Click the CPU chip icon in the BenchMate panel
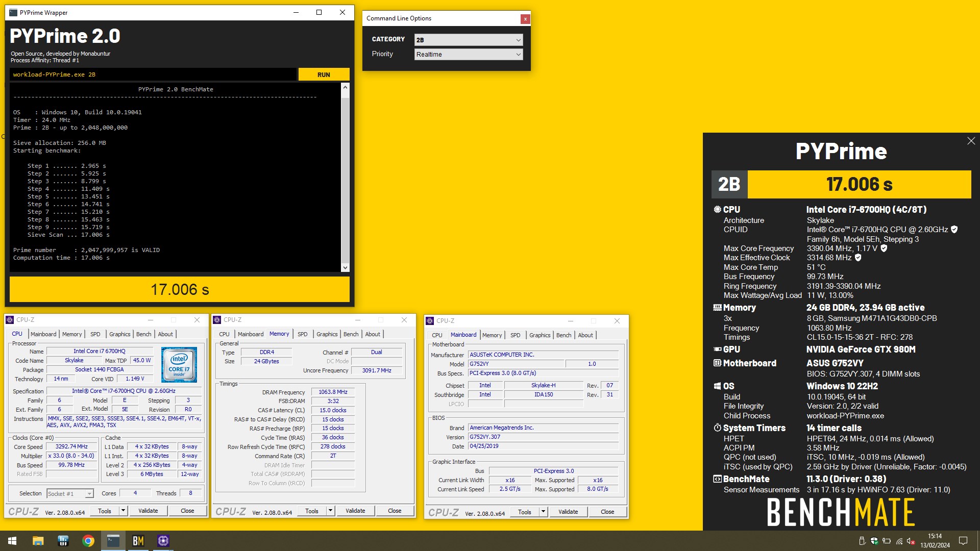The height and width of the screenshot is (551, 980). [x=717, y=209]
